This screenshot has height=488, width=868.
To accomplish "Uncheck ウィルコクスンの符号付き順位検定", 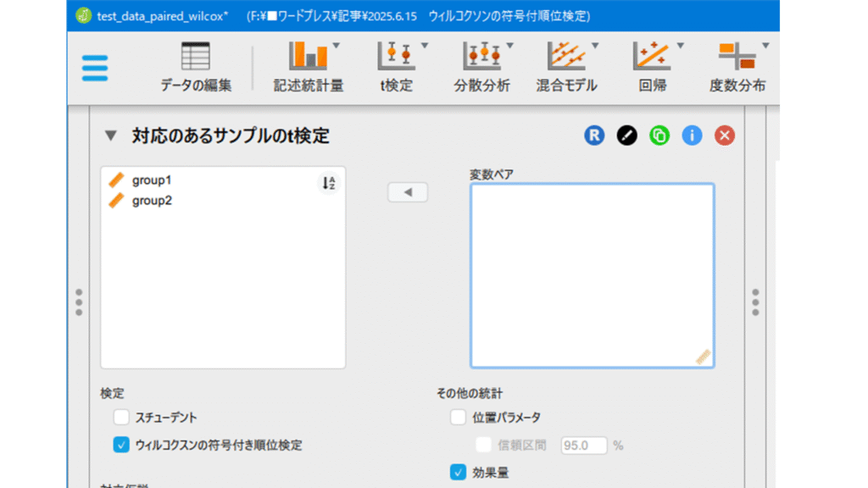I will coord(122,445).
